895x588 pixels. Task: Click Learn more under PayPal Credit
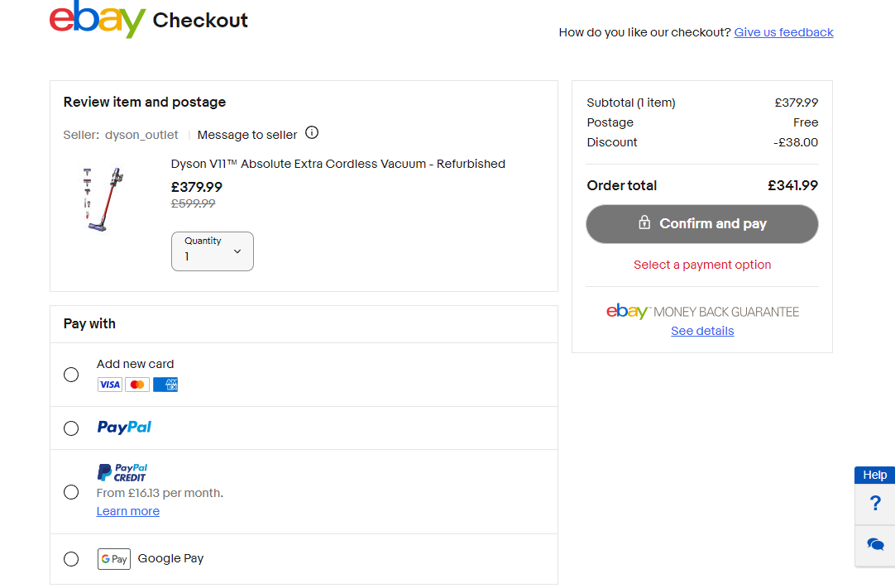(x=127, y=511)
